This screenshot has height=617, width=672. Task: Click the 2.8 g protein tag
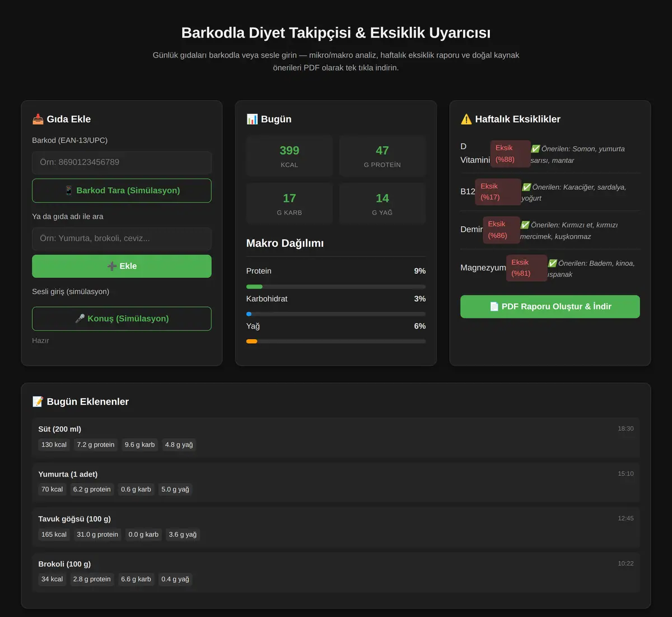click(92, 579)
